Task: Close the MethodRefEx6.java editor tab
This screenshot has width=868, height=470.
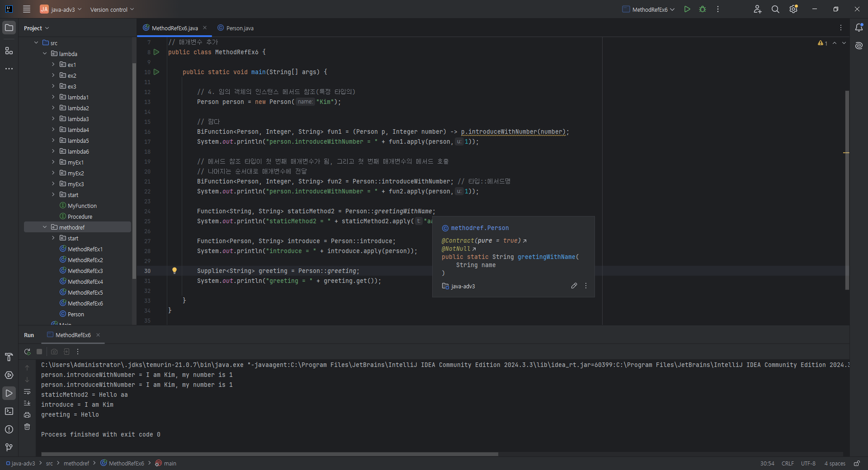Action: [205, 28]
